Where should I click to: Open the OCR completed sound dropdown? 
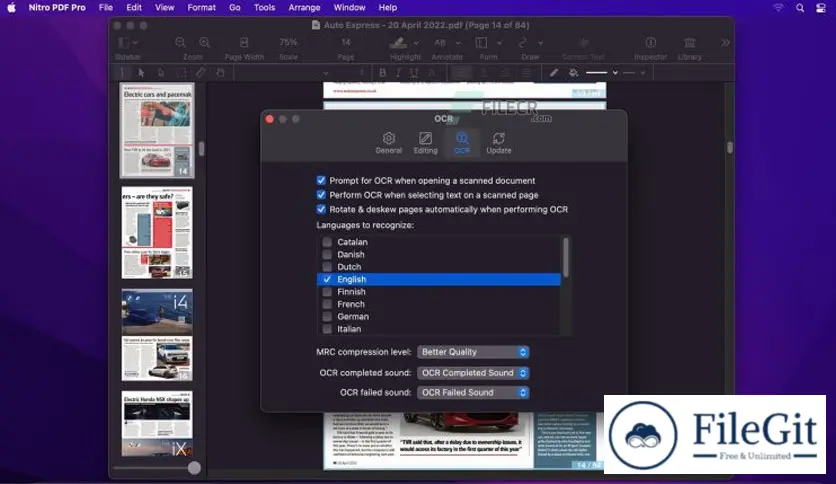pos(473,373)
